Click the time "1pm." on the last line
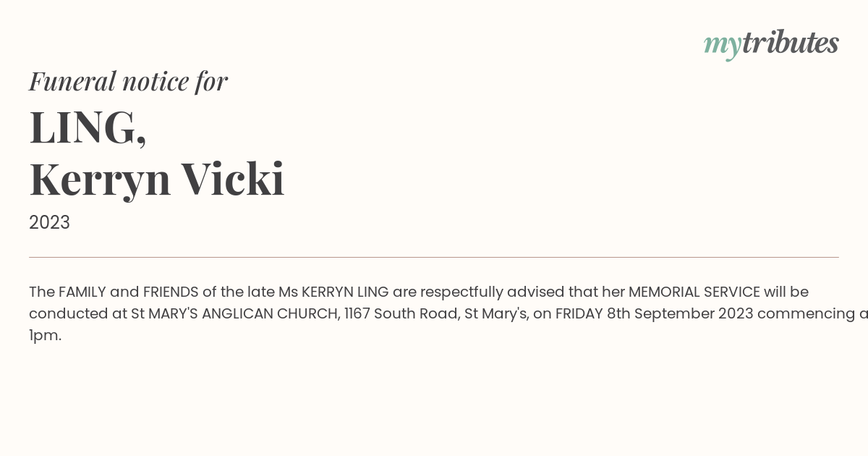The width and height of the screenshot is (868, 456). click(45, 335)
